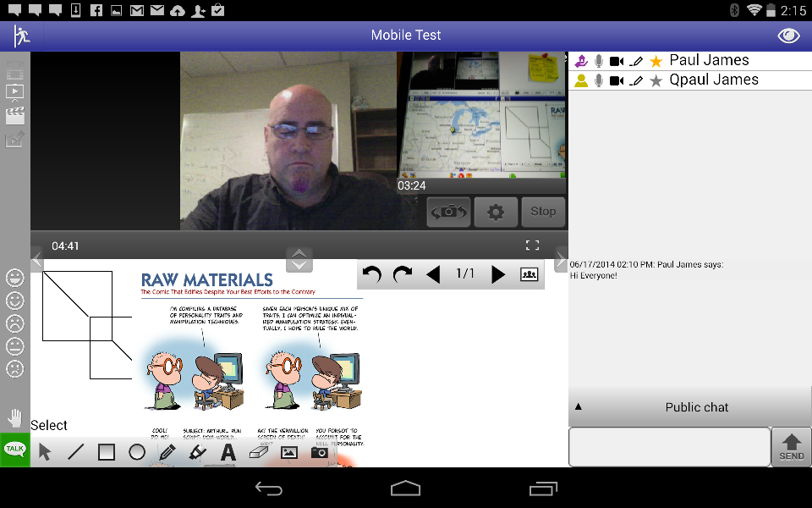This screenshot has height=508, width=812.
Task: Adjust video and whiteboard split handle
Action: click(299, 260)
